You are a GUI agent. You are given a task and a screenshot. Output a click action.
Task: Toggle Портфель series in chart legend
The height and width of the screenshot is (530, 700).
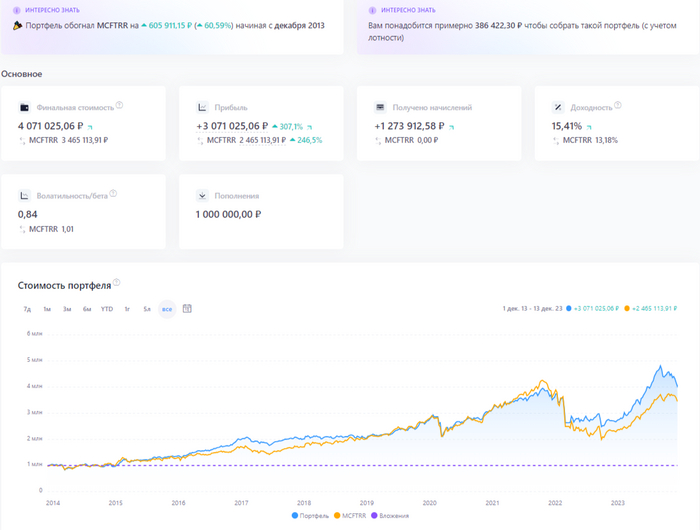310,516
